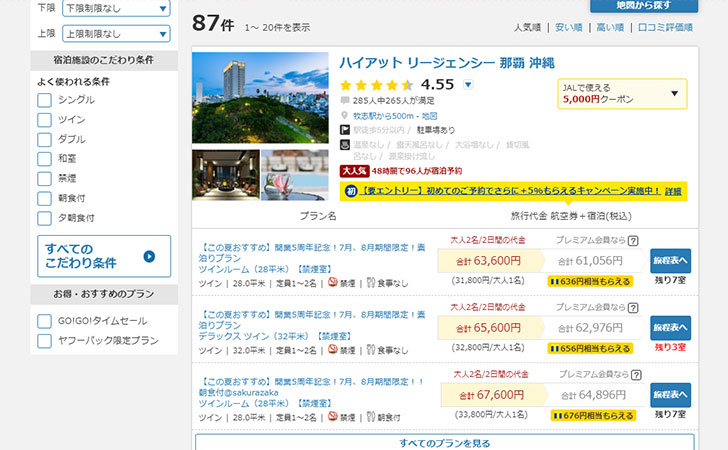The height and width of the screenshot is (450, 728).
Task: Check the シングル room option
Action: [45, 100]
